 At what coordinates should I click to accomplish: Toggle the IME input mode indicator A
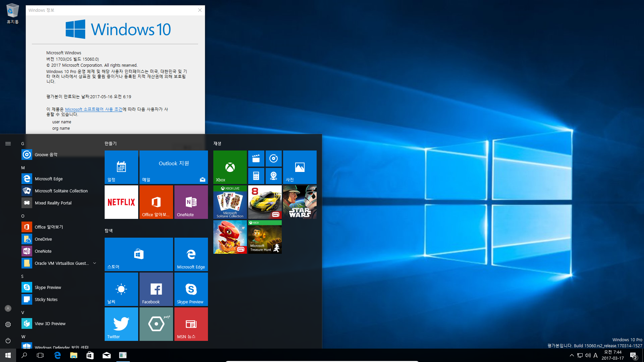tap(596, 355)
